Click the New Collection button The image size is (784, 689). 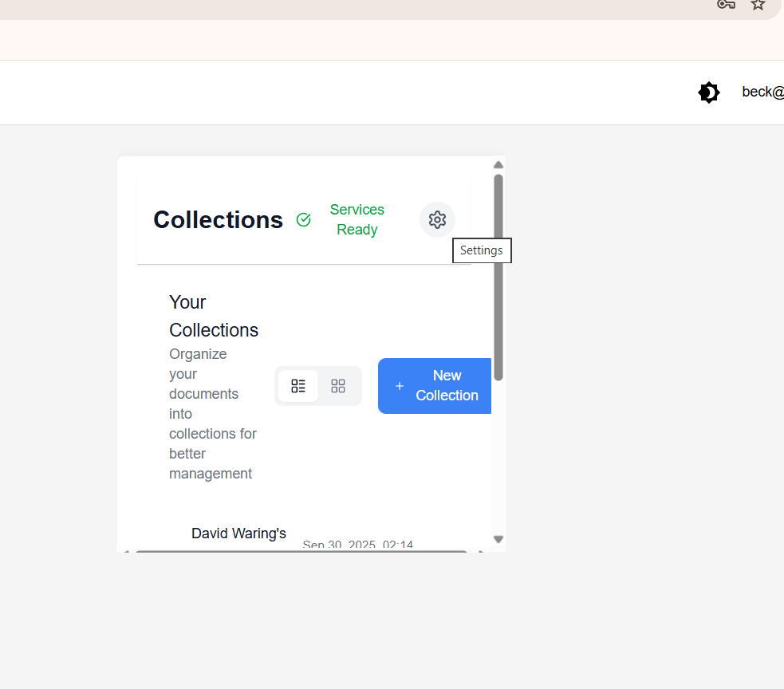click(x=435, y=386)
